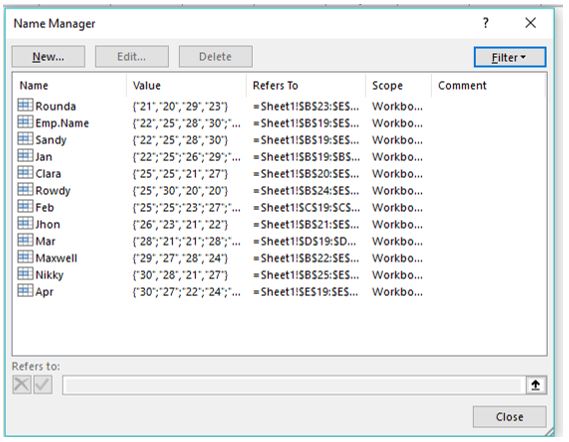569x442 pixels.
Task: Click the Emp.Name named range icon
Action: point(25,122)
